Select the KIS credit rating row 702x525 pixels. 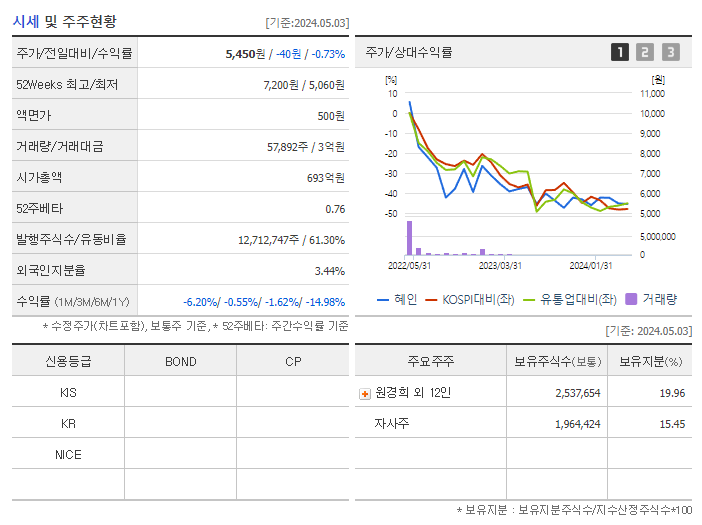point(180,392)
